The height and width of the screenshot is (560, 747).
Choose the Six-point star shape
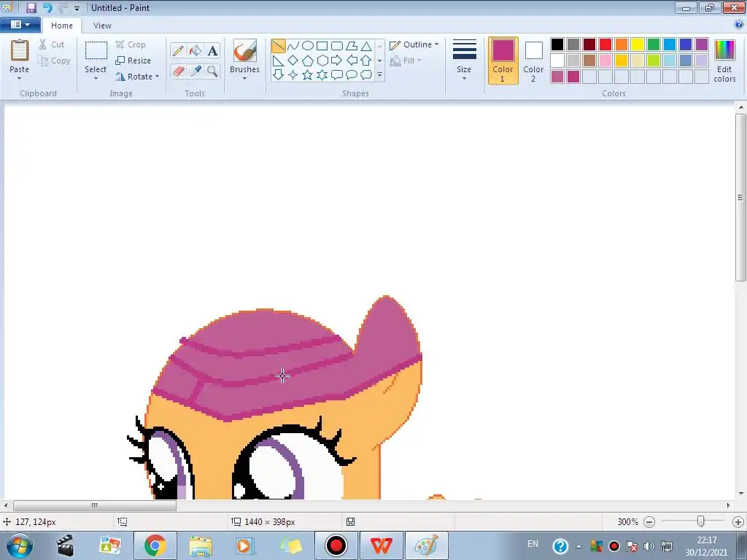coord(322,75)
